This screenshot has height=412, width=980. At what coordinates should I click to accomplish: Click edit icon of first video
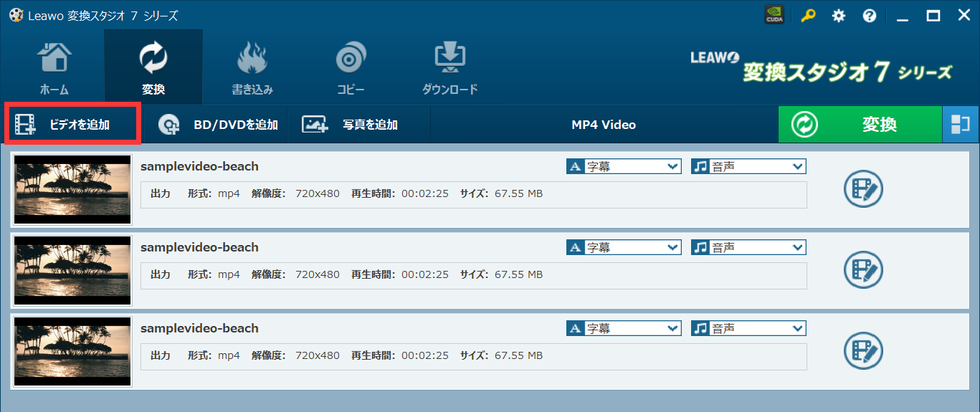coord(863,189)
